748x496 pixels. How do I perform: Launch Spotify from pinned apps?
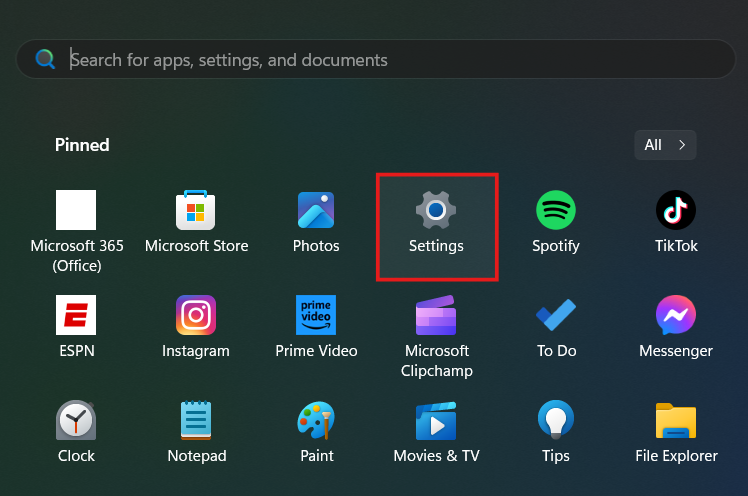pyautogui.click(x=556, y=211)
